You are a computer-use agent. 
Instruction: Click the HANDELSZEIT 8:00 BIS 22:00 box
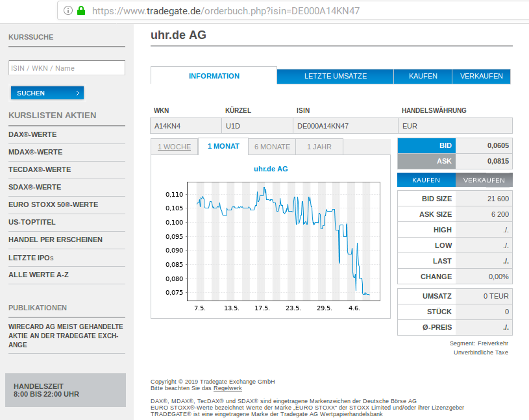point(66,390)
